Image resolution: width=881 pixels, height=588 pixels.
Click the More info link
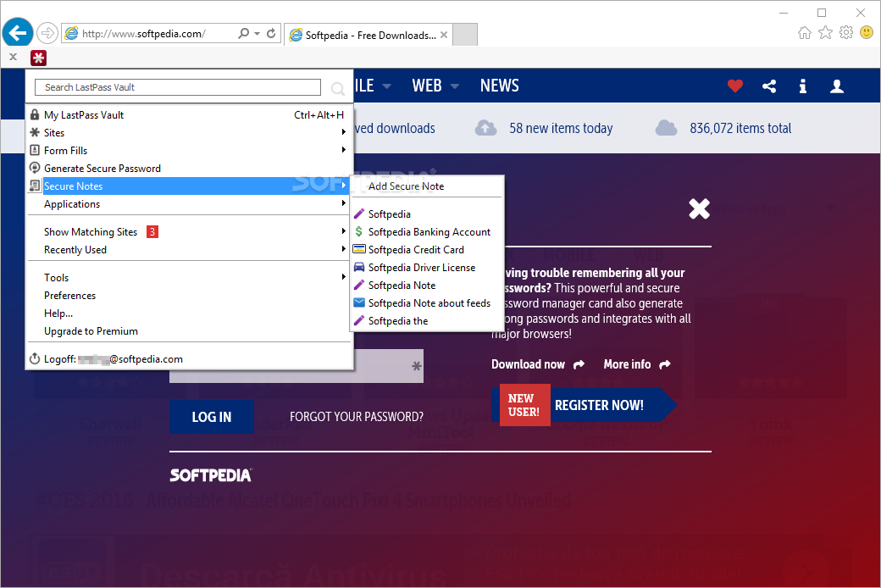(636, 364)
